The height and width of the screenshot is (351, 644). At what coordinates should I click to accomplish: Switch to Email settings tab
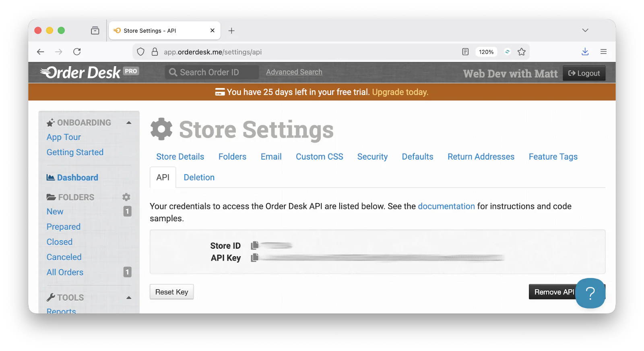(x=271, y=157)
